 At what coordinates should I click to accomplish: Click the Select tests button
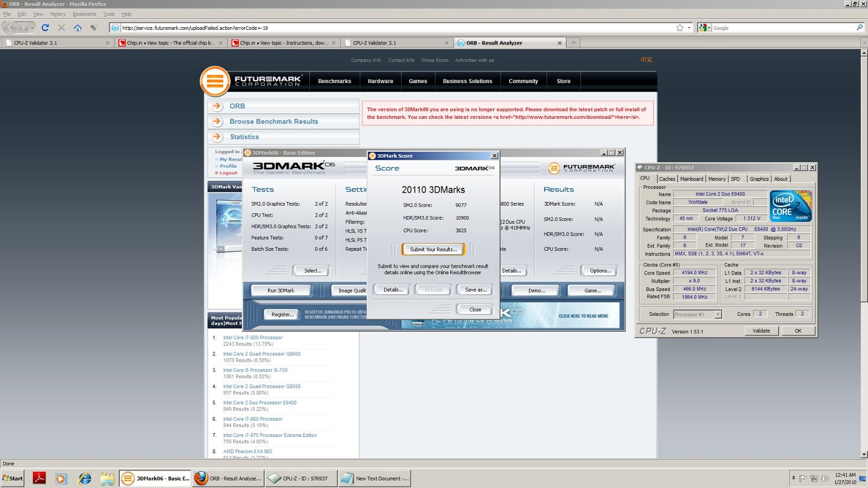click(x=312, y=270)
